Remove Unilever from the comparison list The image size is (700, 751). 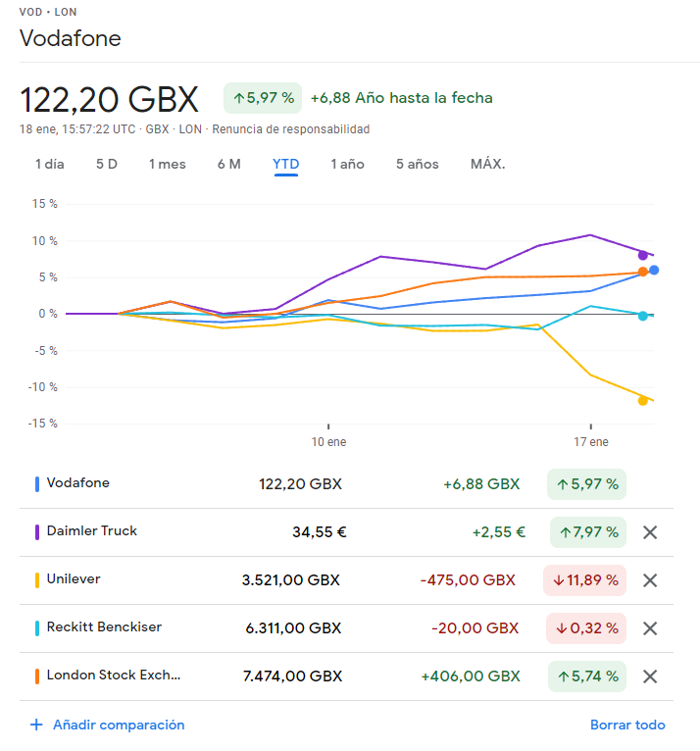[x=649, y=580]
